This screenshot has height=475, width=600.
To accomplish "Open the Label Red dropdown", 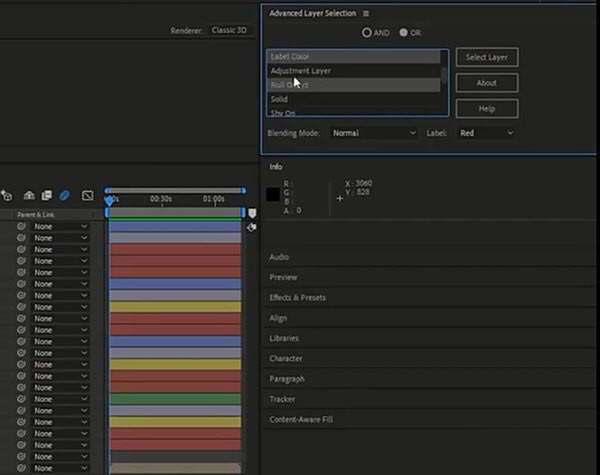I will (x=486, y=133).
